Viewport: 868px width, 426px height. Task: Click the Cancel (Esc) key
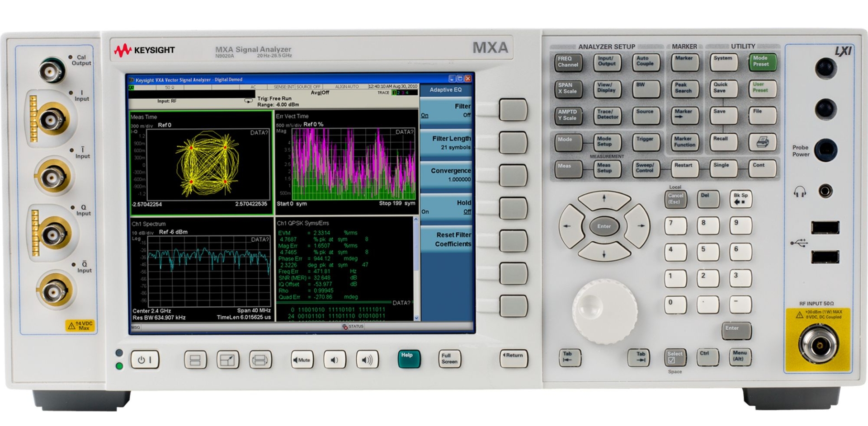675,199
